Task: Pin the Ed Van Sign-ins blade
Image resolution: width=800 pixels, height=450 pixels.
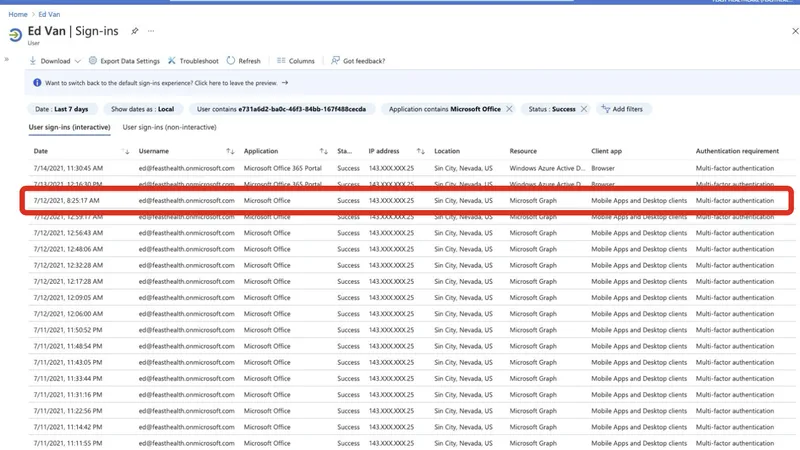Action: [135, 31]
